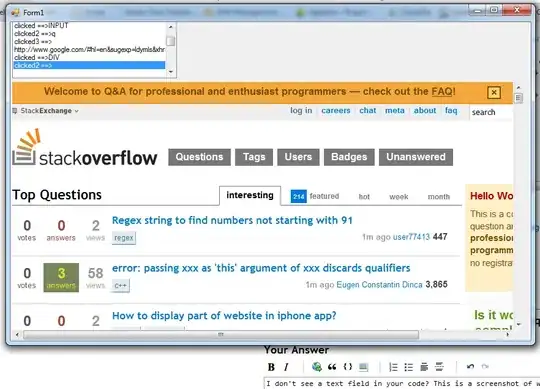This screenshot has height=389, width=540.
Task: Open the Questions navigation tab
Action: coord(199,157)
